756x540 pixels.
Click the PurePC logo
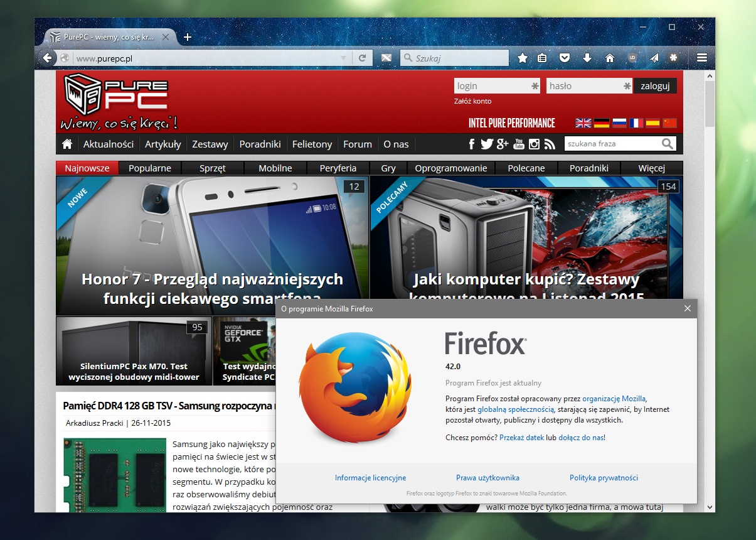coord(118,100)
